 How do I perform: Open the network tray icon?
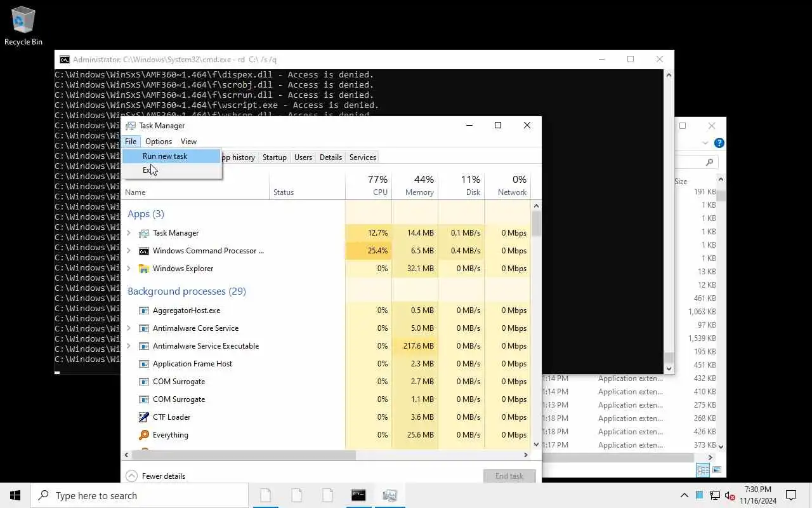pos(715,495)
